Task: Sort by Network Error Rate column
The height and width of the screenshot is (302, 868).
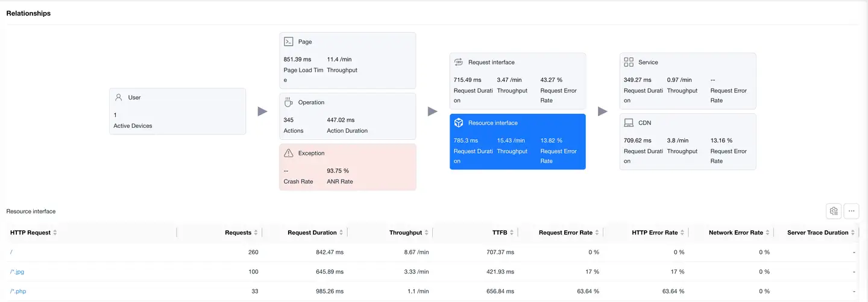Action: click(x=767, y=233)
